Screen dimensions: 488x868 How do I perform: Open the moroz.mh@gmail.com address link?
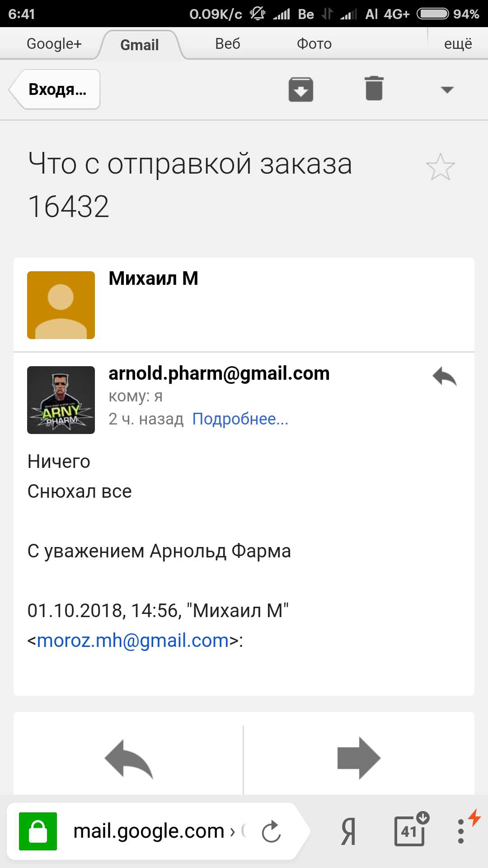click(x=133, y=641)
